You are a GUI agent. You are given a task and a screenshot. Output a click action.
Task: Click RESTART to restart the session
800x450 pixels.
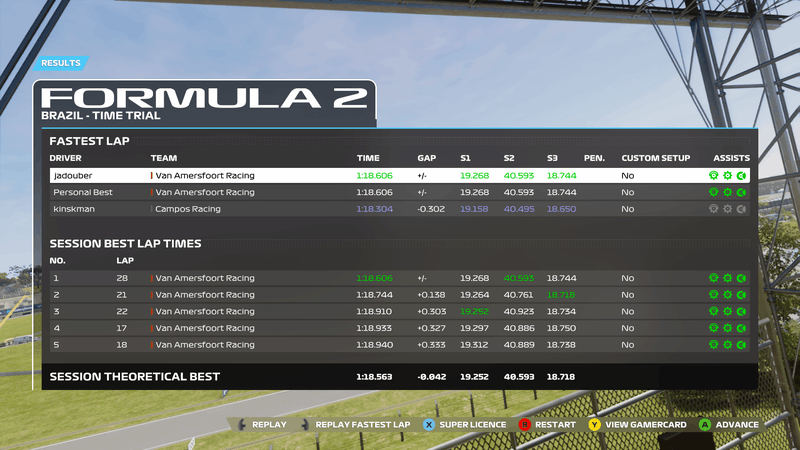coord(547,424)
